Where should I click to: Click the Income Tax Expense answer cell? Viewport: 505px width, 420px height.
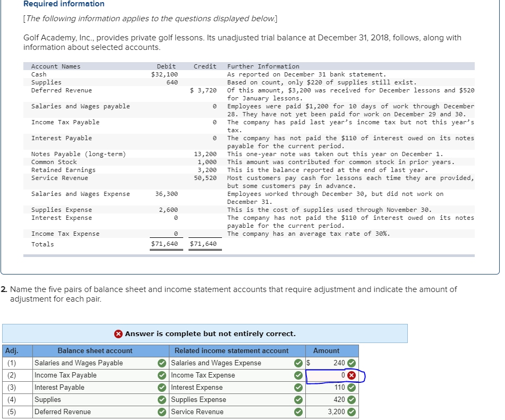tap(237, 375)
